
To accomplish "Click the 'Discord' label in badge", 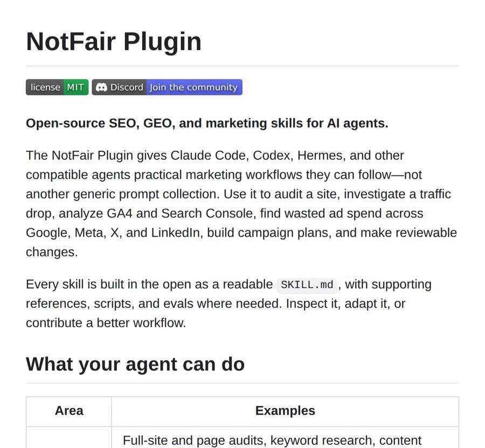I will pos(127,87).
